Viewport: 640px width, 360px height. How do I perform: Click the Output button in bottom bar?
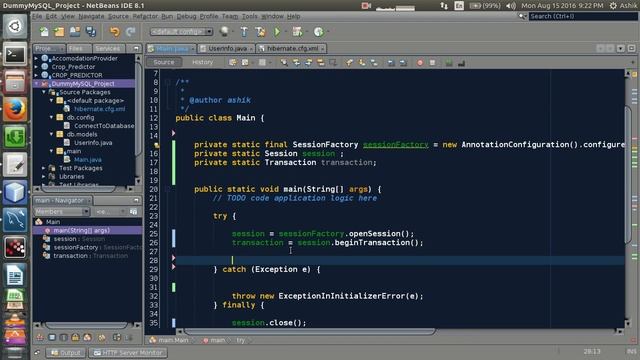[x=67, y=353]
